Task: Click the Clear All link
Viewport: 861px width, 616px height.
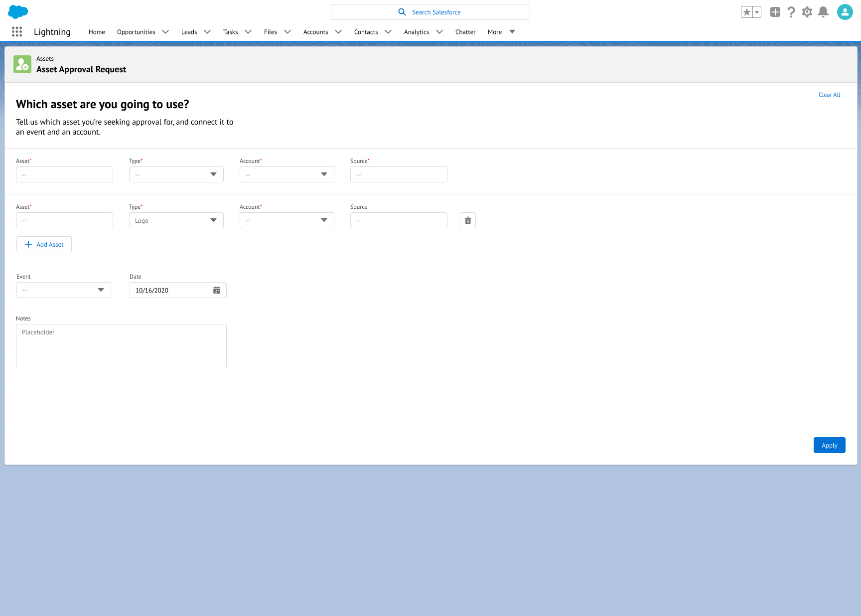Action: pos(829,95)
